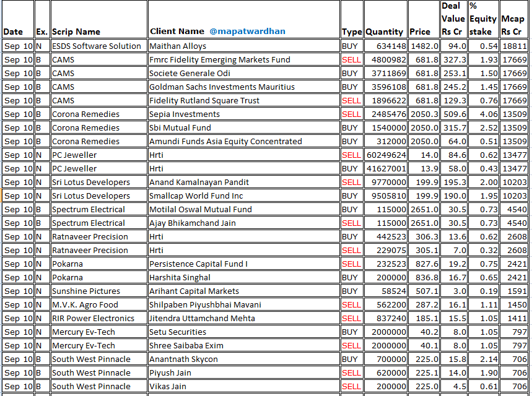
Task: Click price 836.8 in Pokarna row
Action: point(424,277)
